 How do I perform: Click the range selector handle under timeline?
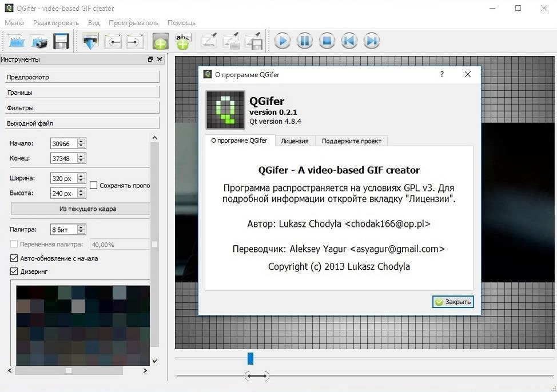point(257,375)
